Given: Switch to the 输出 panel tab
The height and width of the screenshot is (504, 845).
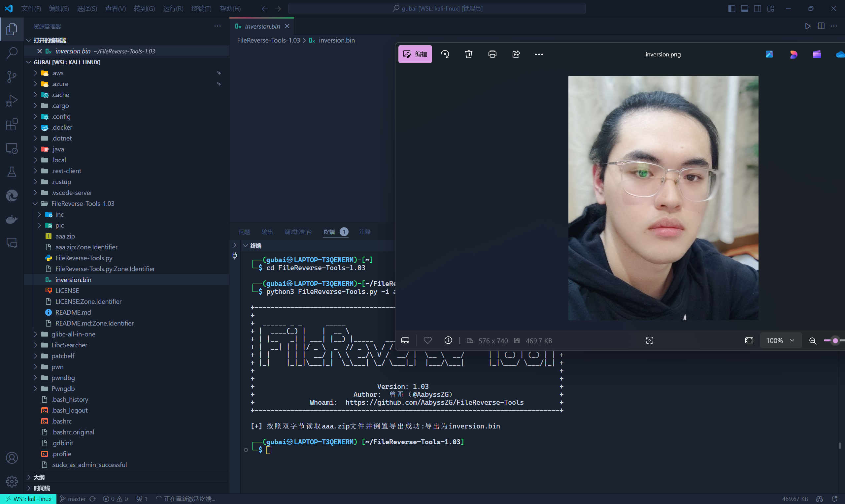Looking at the screenshot, I should tap(267, 232).
